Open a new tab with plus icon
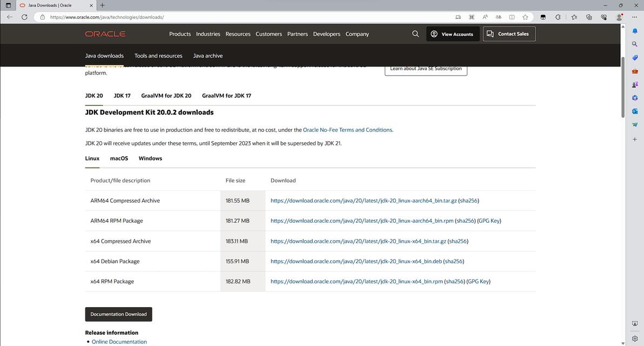 pos(102,5)
